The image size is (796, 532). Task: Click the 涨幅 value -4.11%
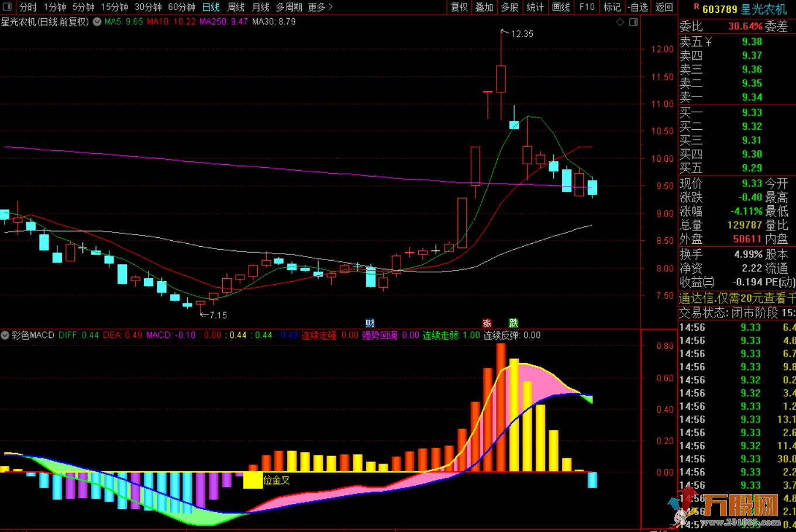[746, 211]
